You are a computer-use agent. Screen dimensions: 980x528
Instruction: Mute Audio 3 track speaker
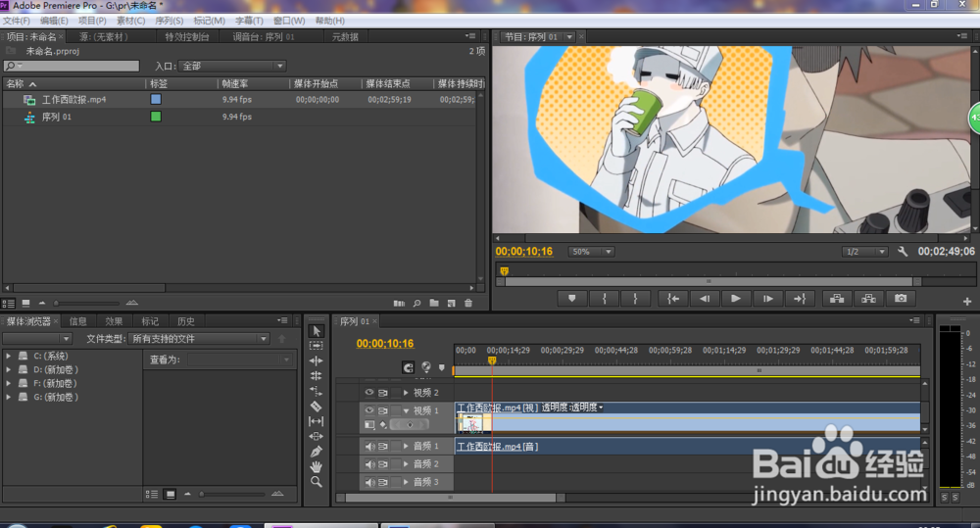369,482
